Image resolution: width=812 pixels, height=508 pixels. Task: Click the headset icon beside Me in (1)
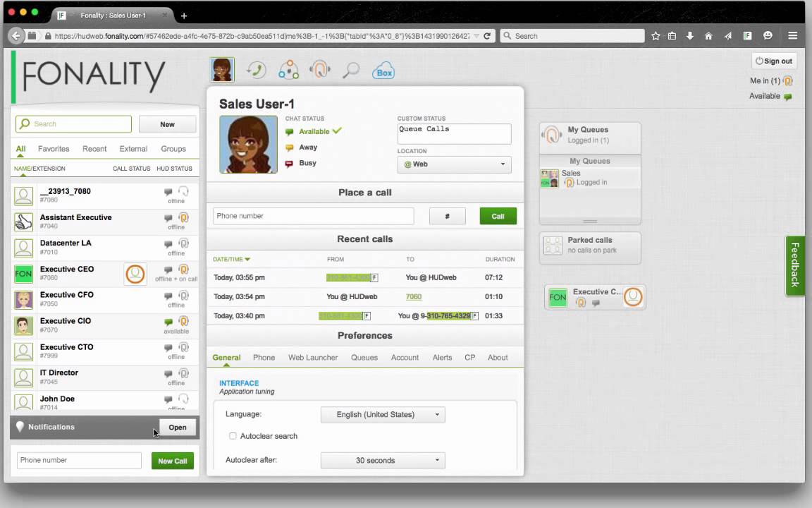787,81
